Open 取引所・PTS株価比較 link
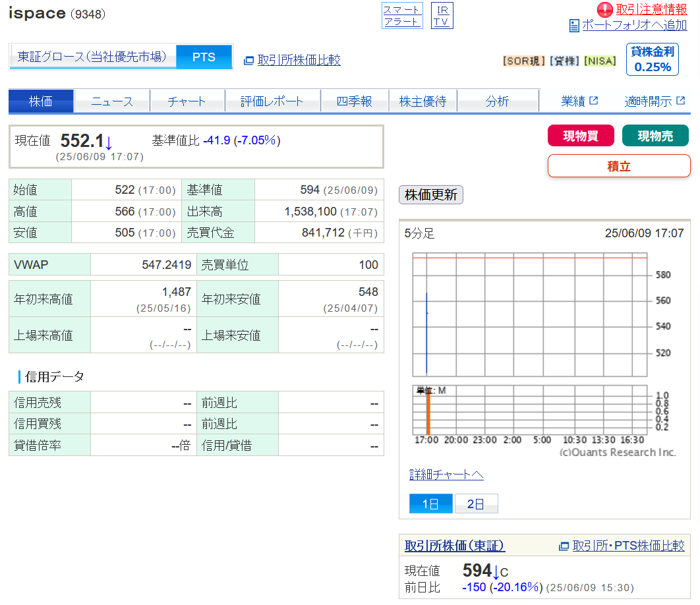This screenshot has height=605, width=700. [x=628, y=546]
